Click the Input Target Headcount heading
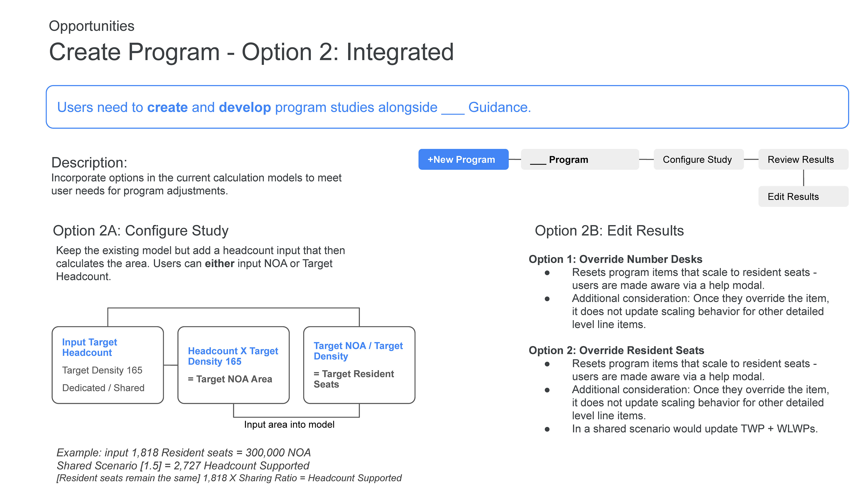This screenshot has width=868, height=488. click(89, 347)
